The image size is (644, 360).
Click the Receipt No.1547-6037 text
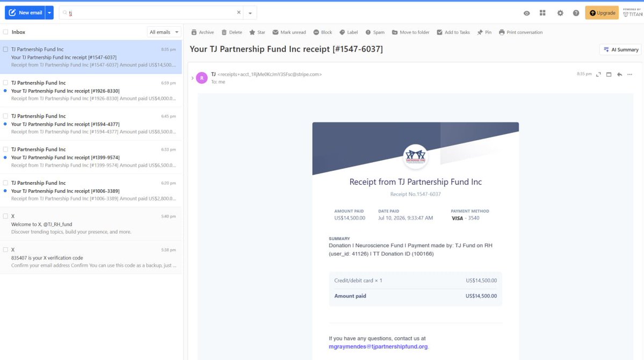pyautogui.click(x=415, y=194)
